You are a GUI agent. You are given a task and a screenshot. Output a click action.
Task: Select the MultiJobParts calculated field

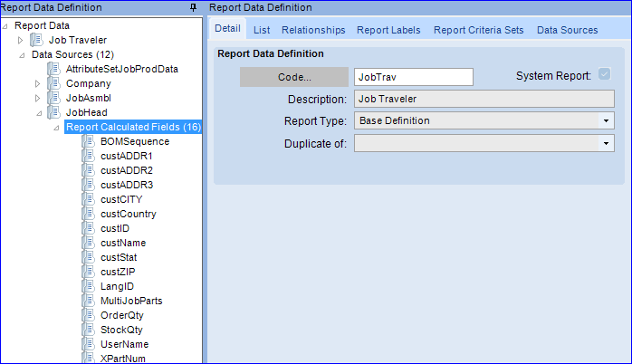tap(131, 301)
